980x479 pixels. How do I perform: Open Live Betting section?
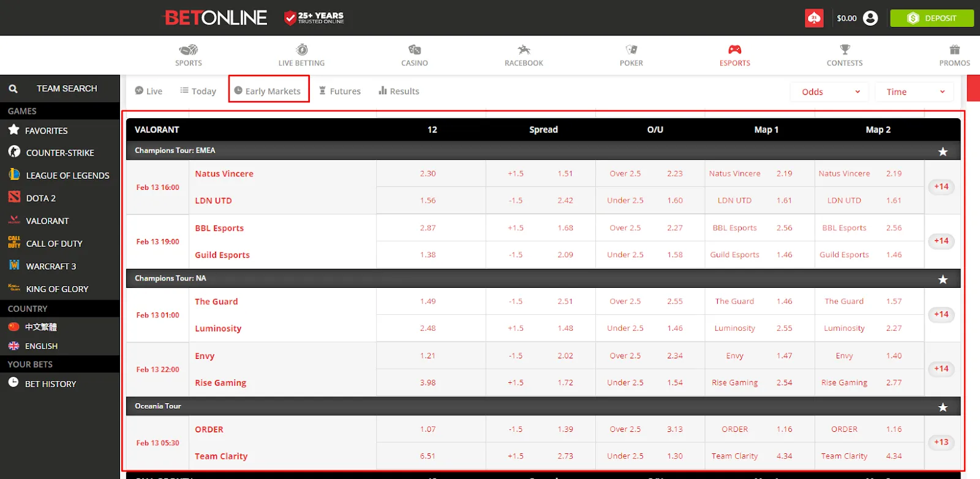tap(301, 55)
